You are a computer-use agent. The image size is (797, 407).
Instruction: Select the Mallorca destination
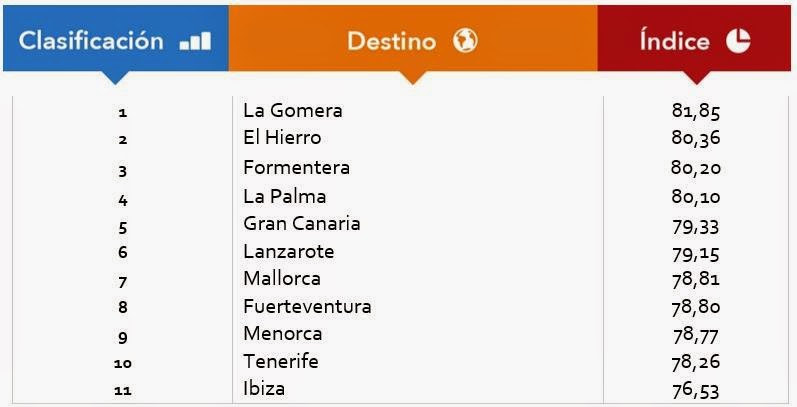(282, 278)
